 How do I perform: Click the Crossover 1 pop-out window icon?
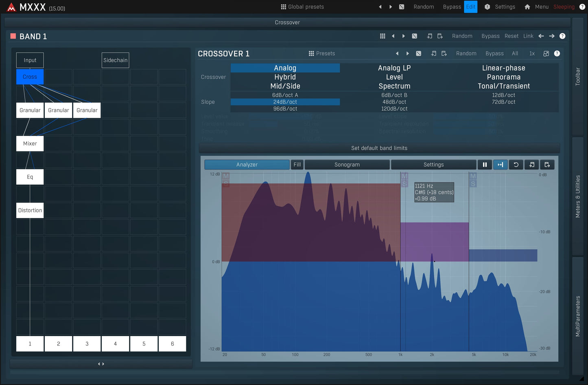pyautogui.click(x=546, y=53)
